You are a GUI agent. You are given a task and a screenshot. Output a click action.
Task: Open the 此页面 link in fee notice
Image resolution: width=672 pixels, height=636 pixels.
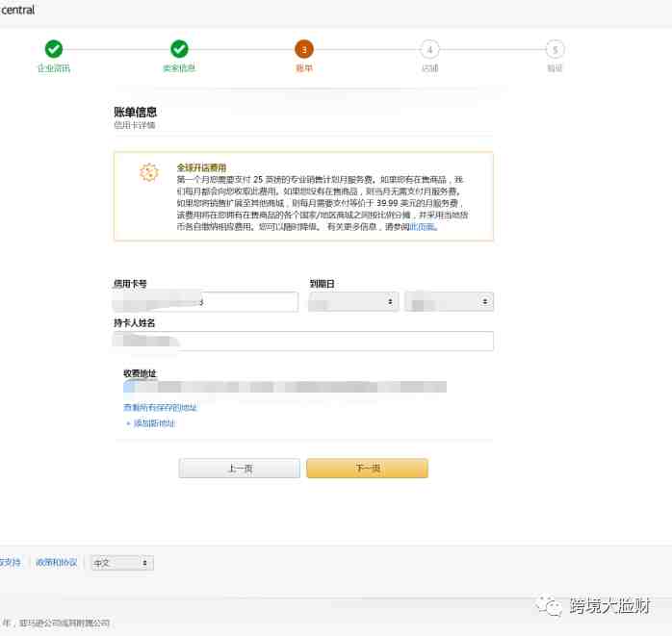[423, 227]
